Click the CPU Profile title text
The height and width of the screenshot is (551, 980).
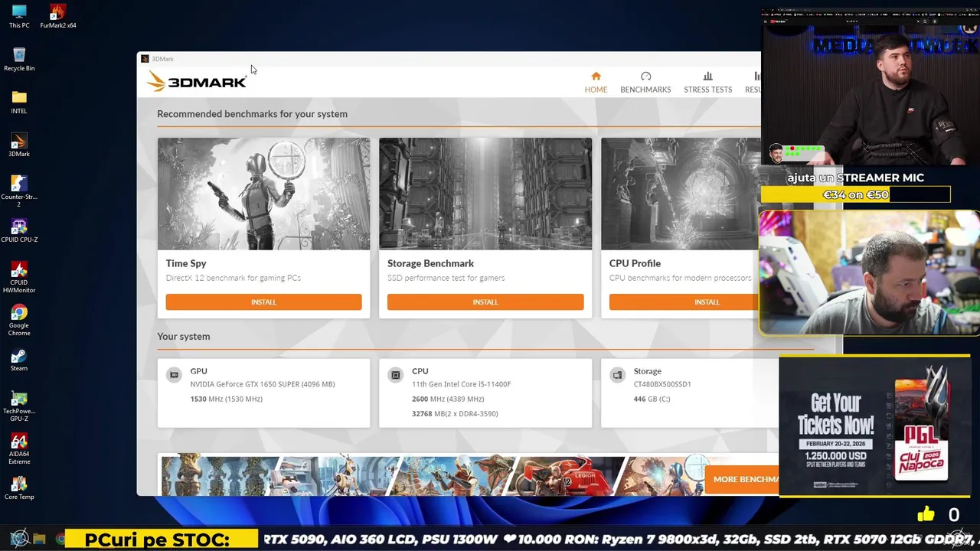click(x=635, y=263)
